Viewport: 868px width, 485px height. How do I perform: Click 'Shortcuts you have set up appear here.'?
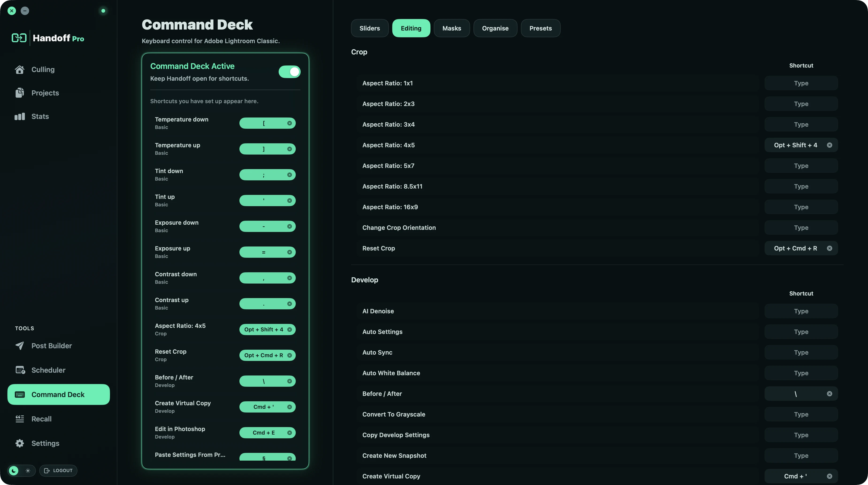pyautogui.click(x=204, y=101)
